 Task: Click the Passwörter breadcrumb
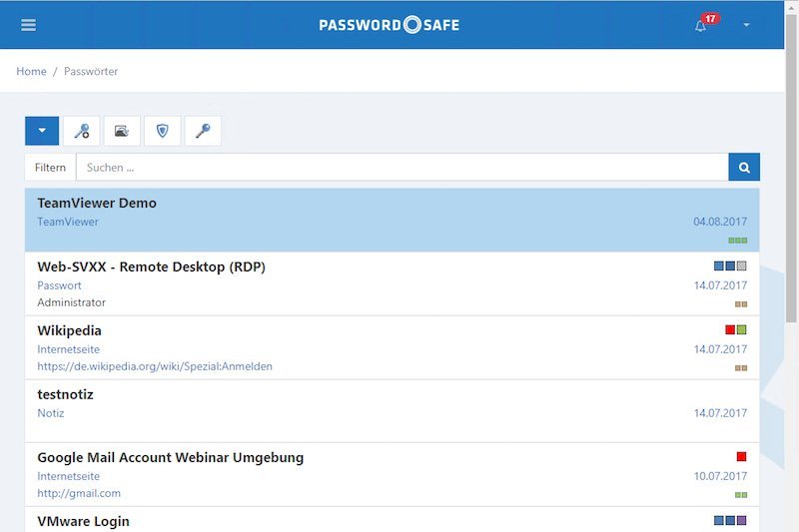[91, 71]
